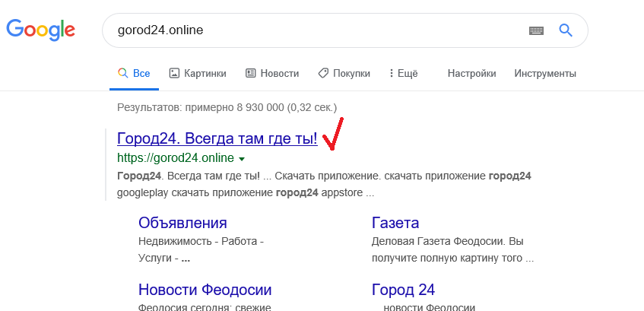Open the Газета sitelink

tap(395, 223)
